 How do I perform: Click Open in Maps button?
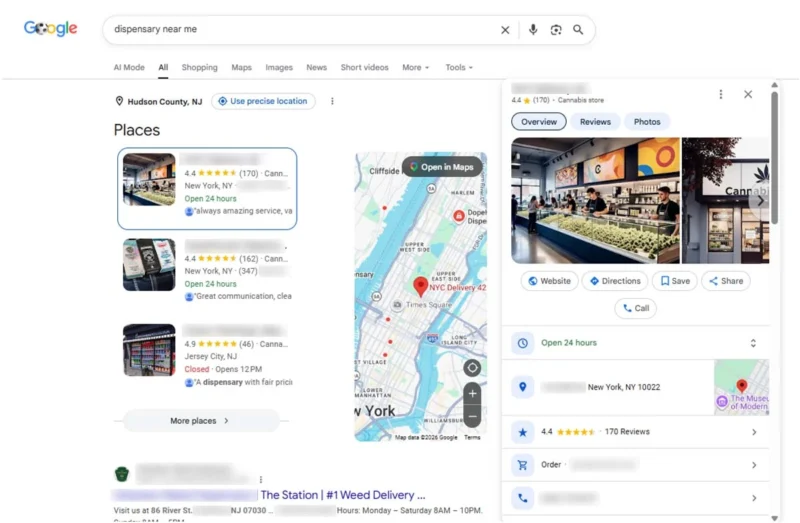click(x=442, y=167)
